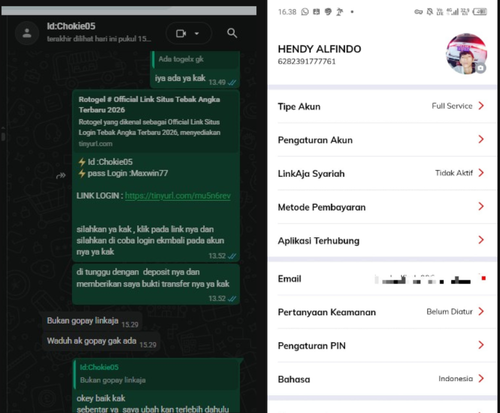
Task: Click 'Id :Chokie05' text in message
Action: coord(110,162)
